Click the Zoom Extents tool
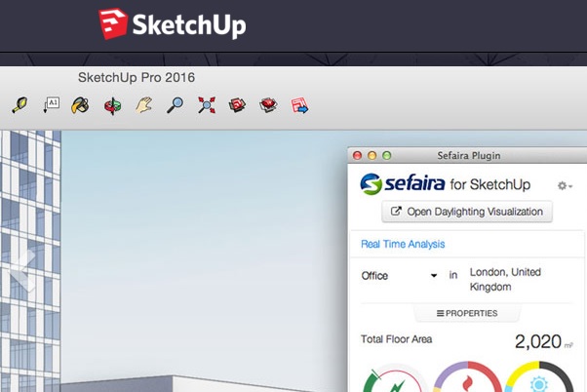Screen dimensions: 587x392 (x=207, y=105)
